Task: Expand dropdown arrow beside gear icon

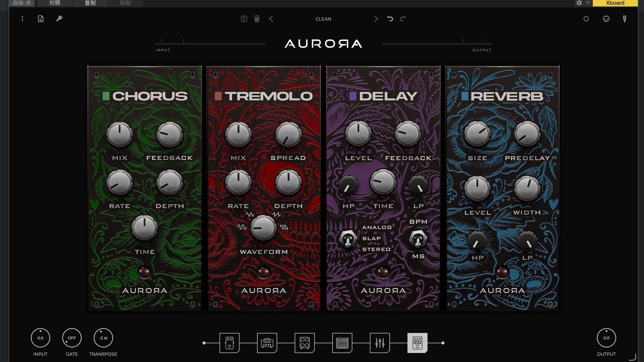Action: pos(588,3)
